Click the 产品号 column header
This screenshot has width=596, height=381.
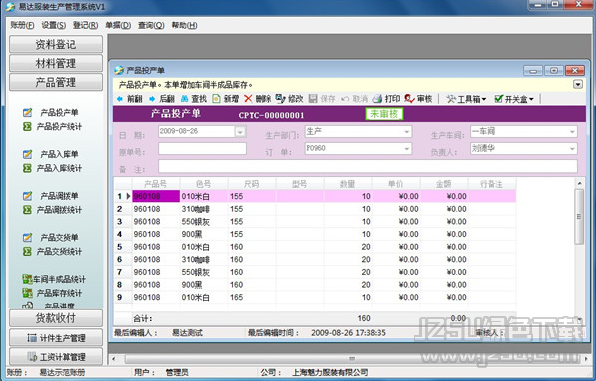coord(156,184)
